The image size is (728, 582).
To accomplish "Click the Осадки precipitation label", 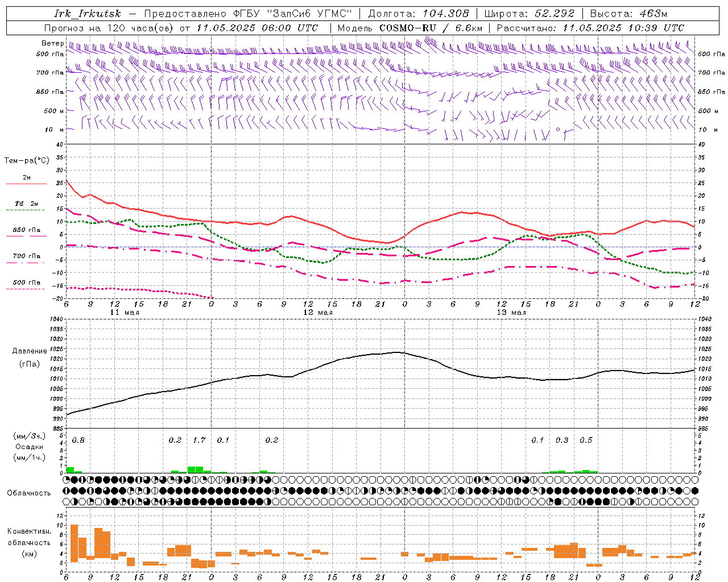I will click(30, 447).
